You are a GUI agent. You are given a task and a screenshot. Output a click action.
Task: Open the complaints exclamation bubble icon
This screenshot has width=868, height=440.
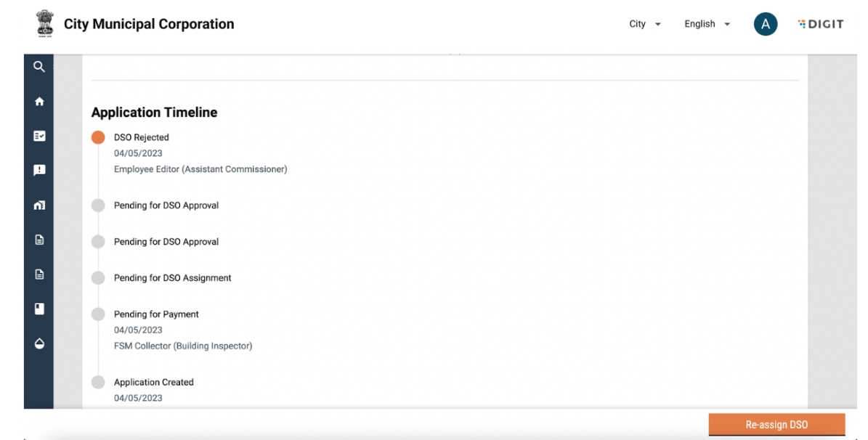39,170
